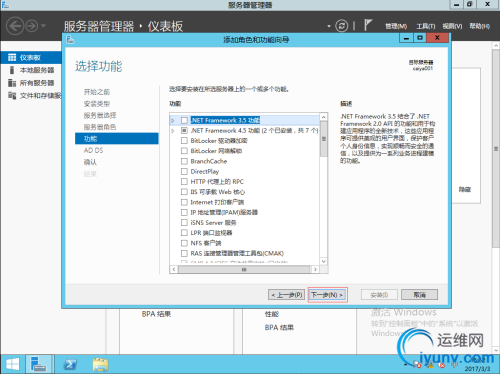Image resolution: width=500 pixels, height=374 pixels.
Task: Select the dashboard icon in the sidebar
Action: tap(12, 57)
